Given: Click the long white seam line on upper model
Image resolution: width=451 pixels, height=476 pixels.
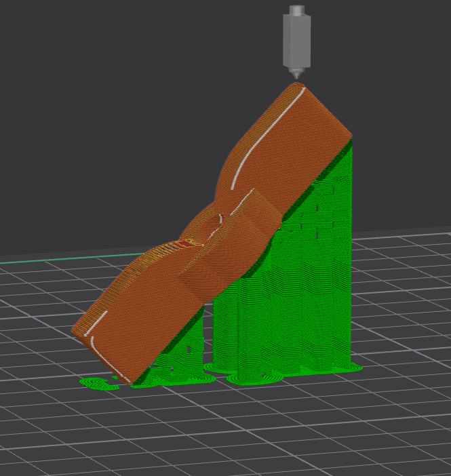Looking at the screenshot, I should click(268, 138).
